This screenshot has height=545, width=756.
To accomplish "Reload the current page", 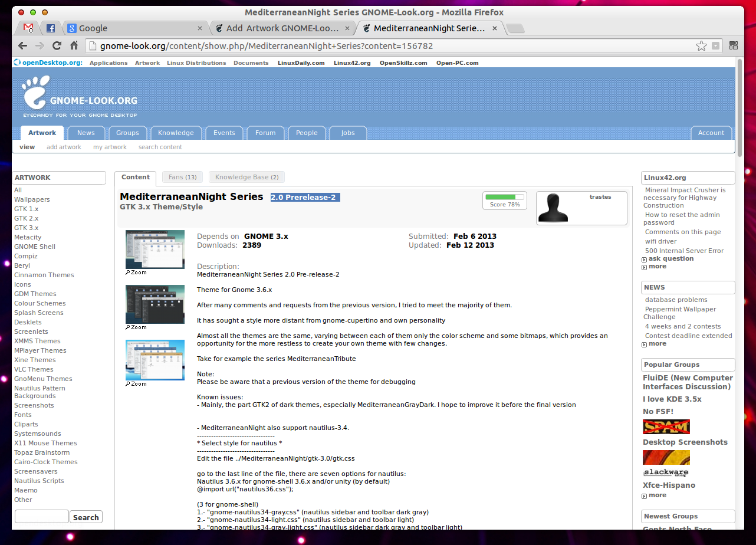I will tap(57, 45).
